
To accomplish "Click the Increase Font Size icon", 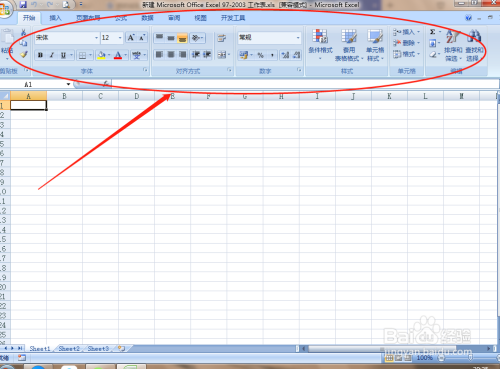I will click(131, 38).
